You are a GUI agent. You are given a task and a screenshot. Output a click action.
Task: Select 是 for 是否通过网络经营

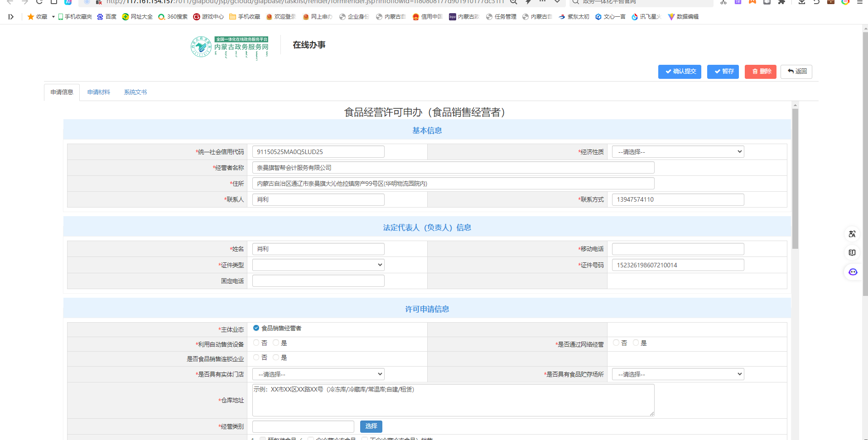tap(636, 343)
